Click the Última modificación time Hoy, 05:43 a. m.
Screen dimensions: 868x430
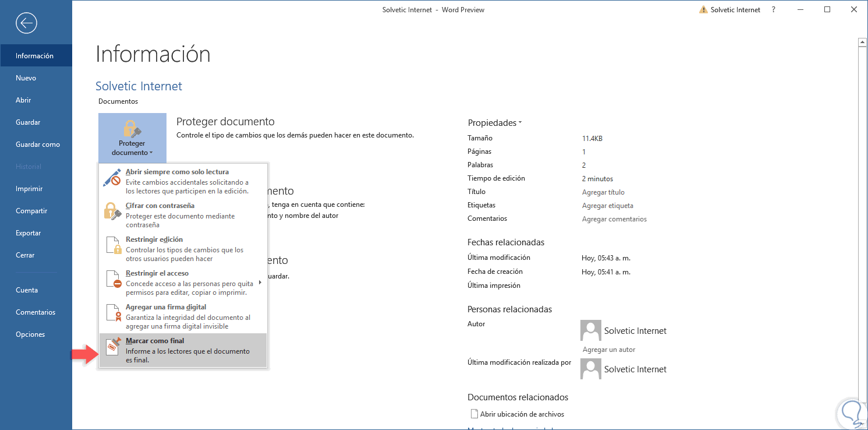pyautogui.click(x=606, y=258)
